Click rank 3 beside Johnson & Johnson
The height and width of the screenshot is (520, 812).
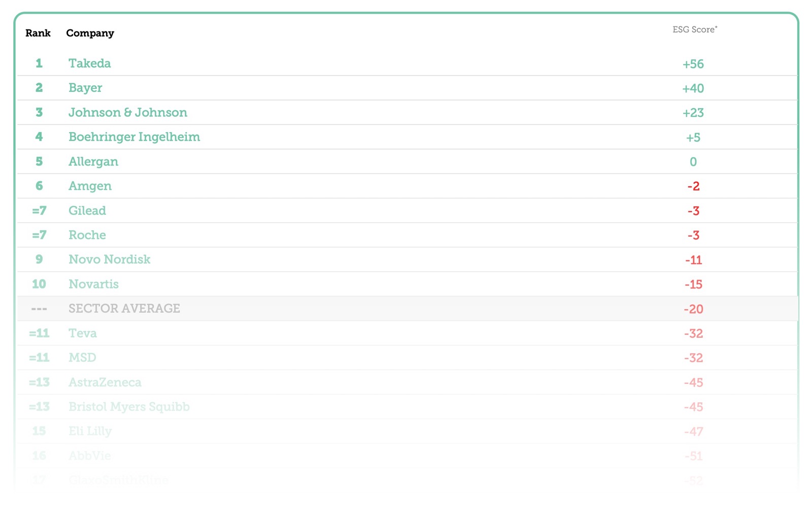[39, 112]
